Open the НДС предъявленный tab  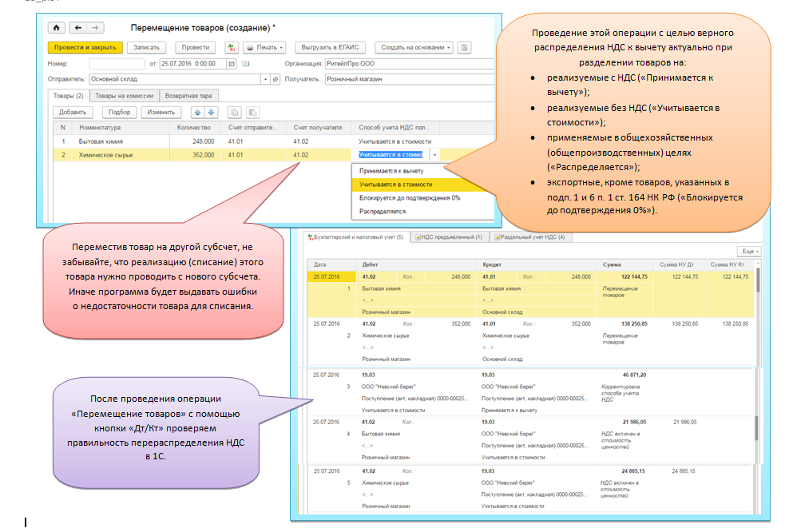(x=451, y=236)
